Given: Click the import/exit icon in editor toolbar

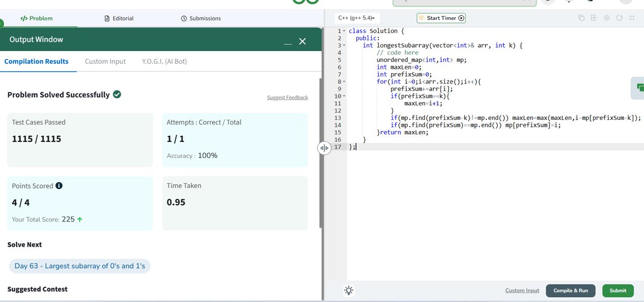Looking at the screenshot, I should [x=594, y=18].
